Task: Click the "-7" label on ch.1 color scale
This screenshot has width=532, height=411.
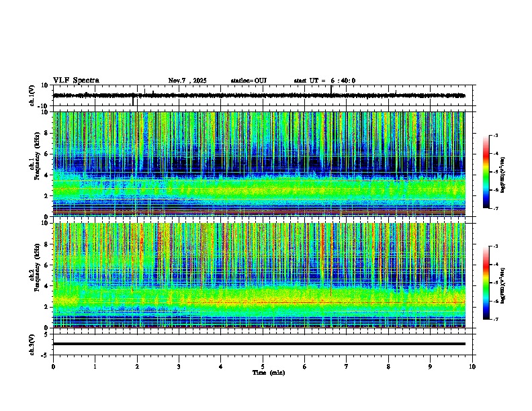Action: tap(495, 208)
